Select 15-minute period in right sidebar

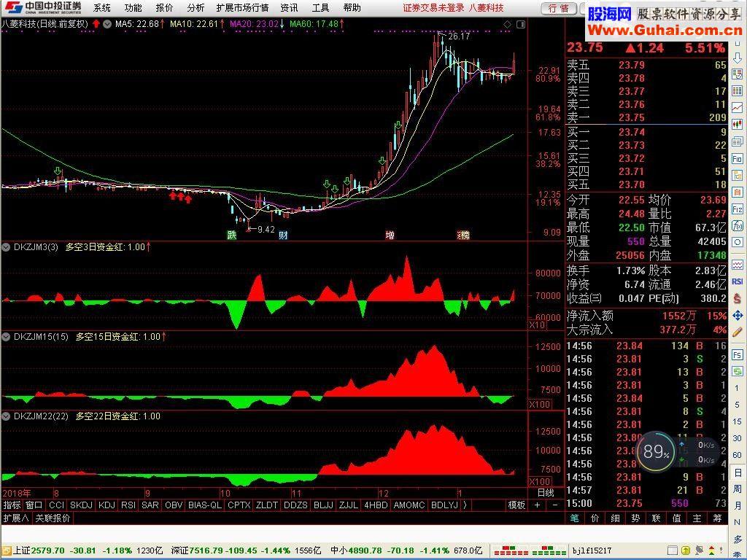coord(738,421)
